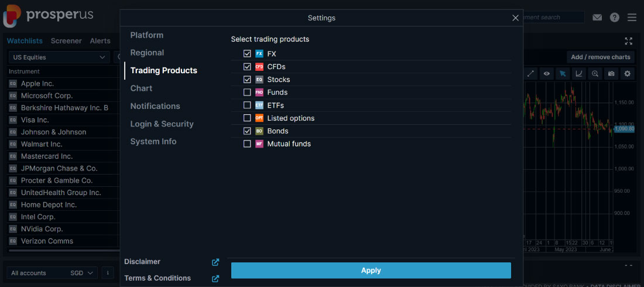Screen dimensions: 644x287
Task: Open the mail messages icon
Action: click(597, 17)
